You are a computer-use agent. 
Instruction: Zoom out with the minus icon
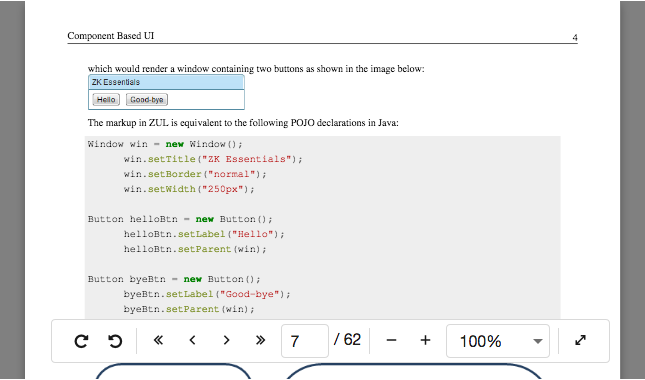[391, 340]
